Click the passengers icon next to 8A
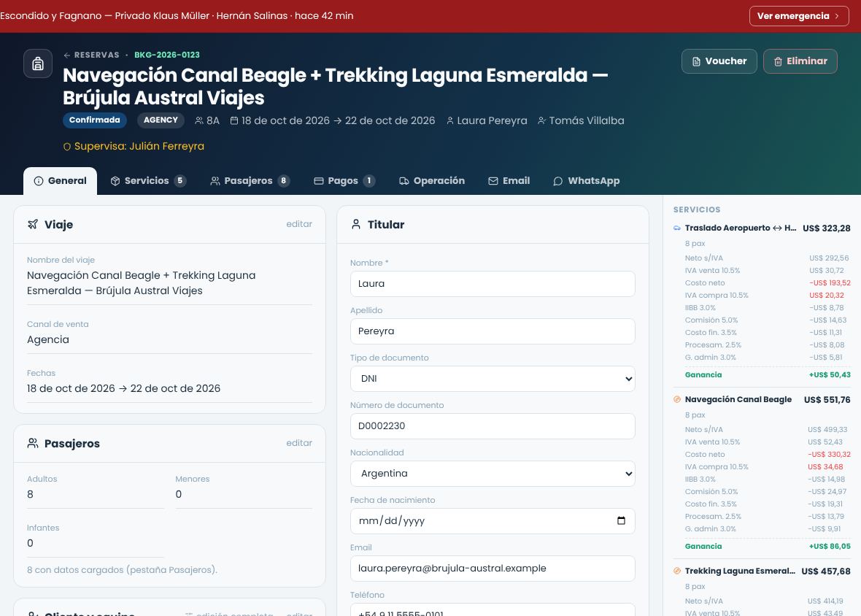Screen dimensions: 861x616 click(198, 120)
